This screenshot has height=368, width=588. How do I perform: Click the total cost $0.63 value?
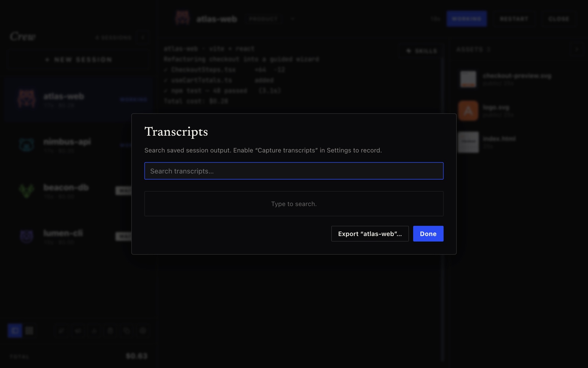[x=137, y=356]
